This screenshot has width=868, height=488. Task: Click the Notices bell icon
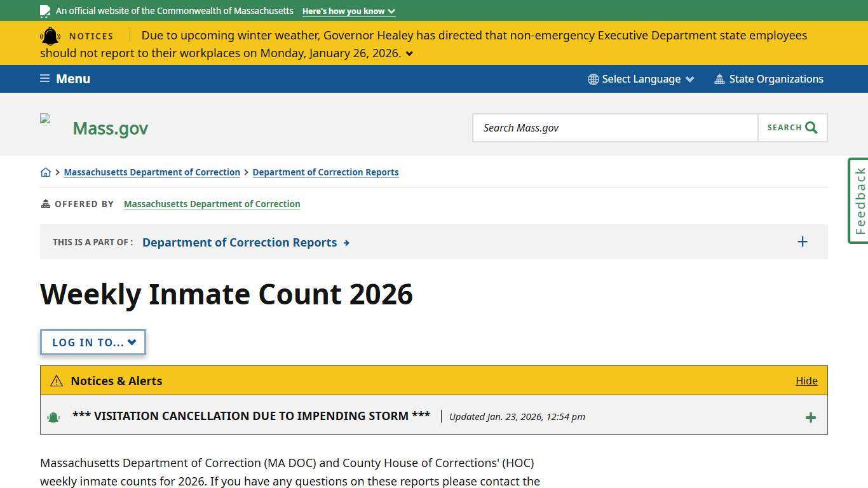click(51, 36)
